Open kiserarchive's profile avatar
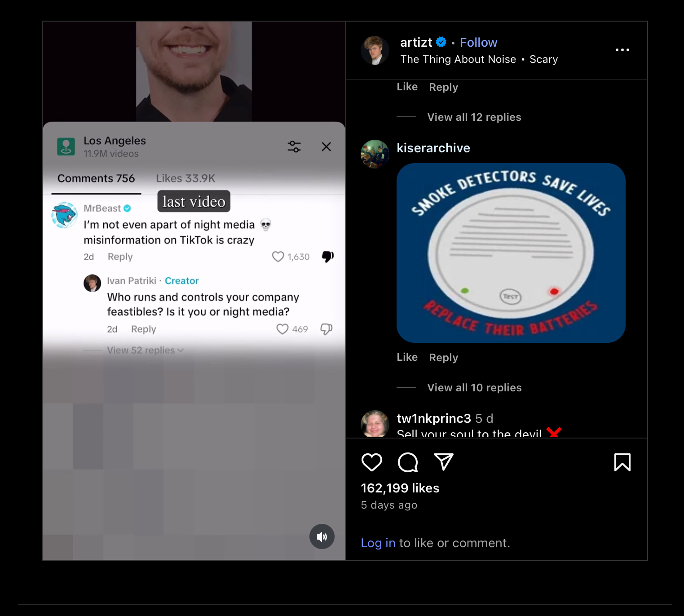684x616 pixels. (x=375, y=154)
